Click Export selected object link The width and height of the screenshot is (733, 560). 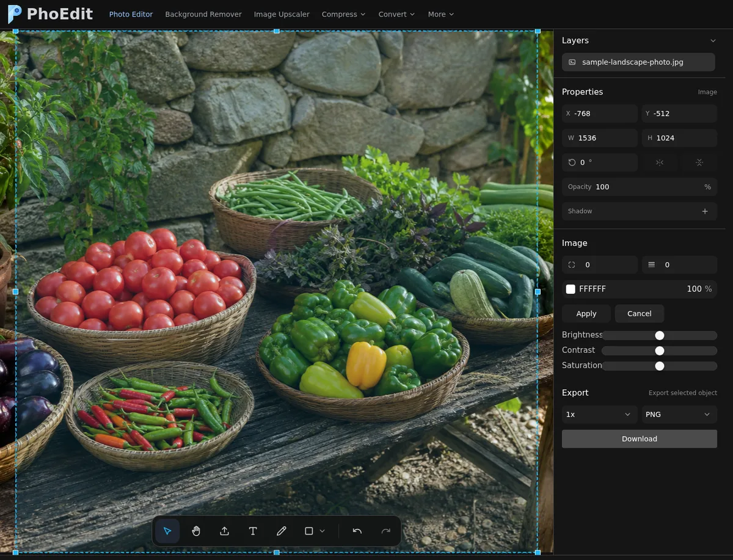click(x=683, y=393)
